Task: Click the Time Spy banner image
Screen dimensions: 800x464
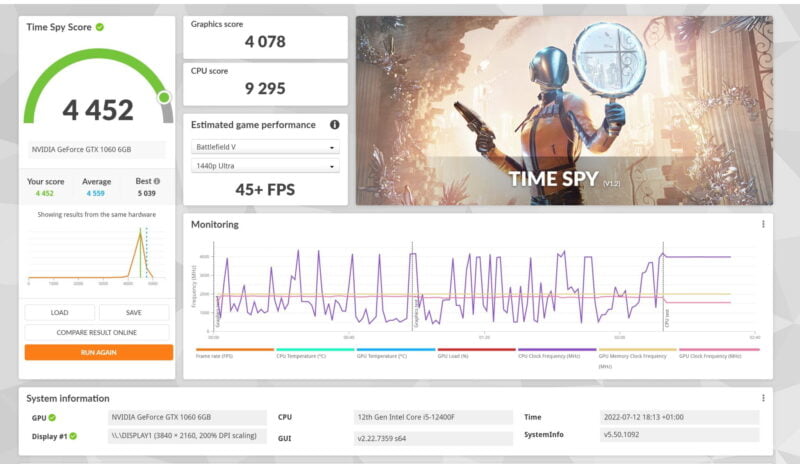Action: tap(563, 110)
